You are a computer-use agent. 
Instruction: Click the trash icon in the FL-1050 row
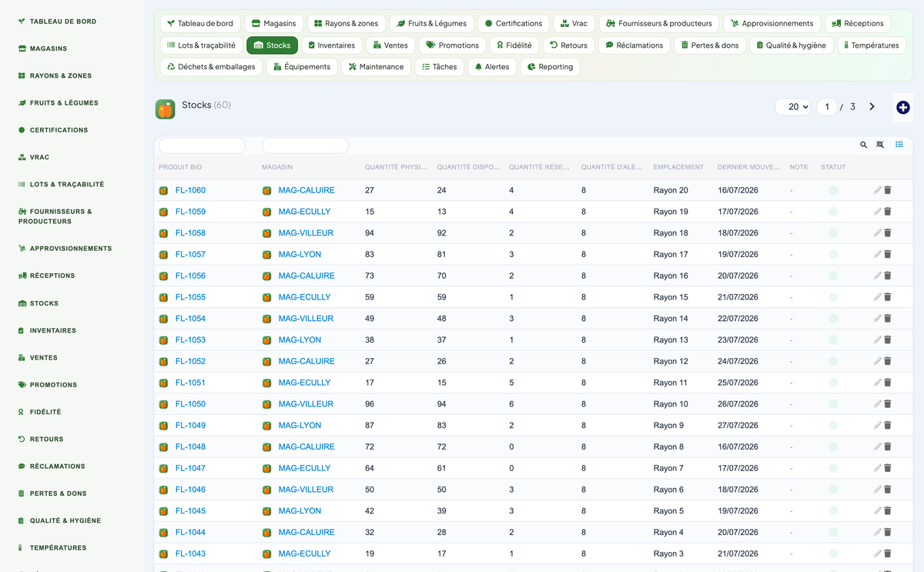(x=887, y=404)
